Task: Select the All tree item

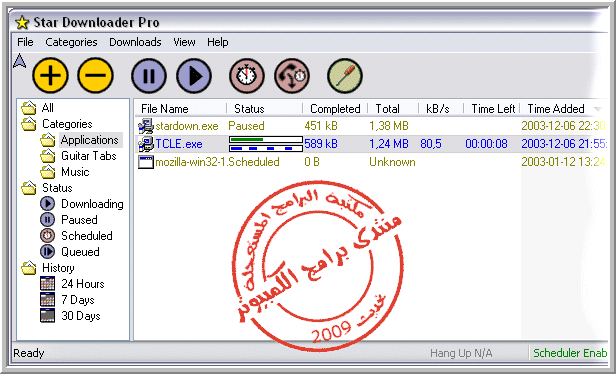Action: tap(48, 108)
